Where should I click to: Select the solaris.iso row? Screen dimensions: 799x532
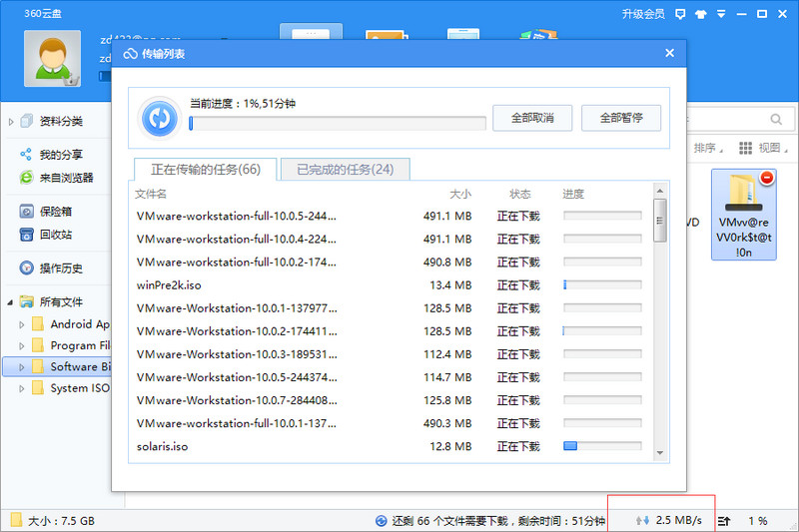tap(391, 446)
